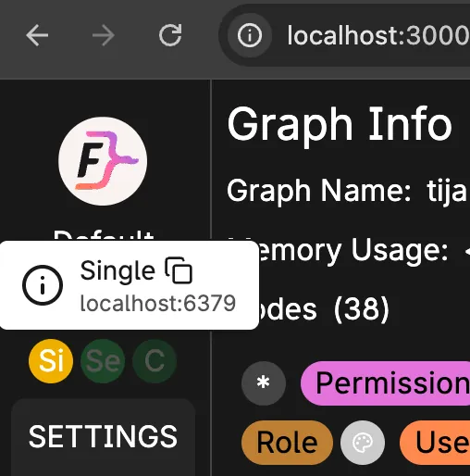
Task: Copy the Single connection address
Action: pos(179,270)
